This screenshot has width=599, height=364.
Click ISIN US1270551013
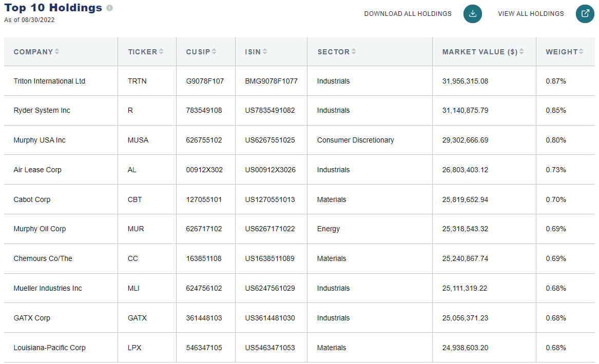click(270, 199)
